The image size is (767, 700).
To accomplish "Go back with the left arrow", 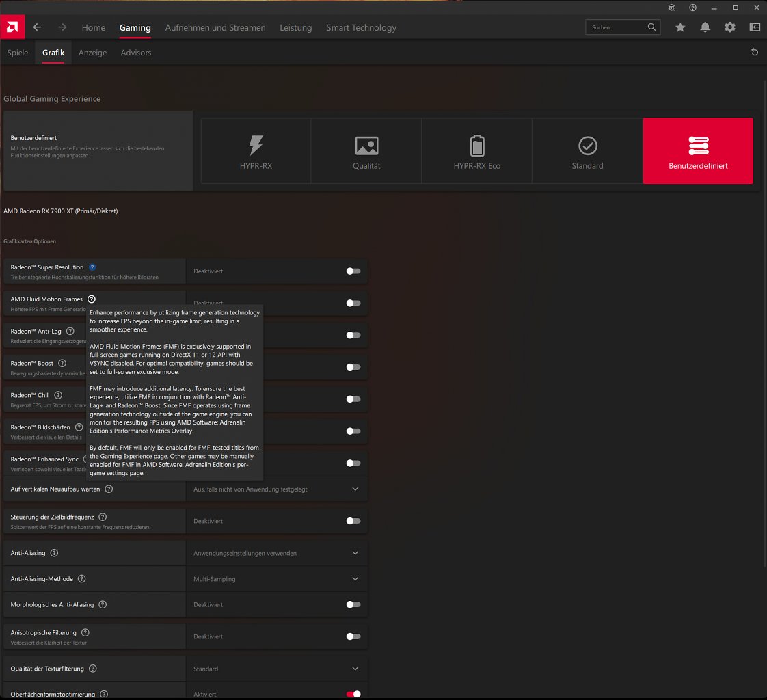I will 37,27.
